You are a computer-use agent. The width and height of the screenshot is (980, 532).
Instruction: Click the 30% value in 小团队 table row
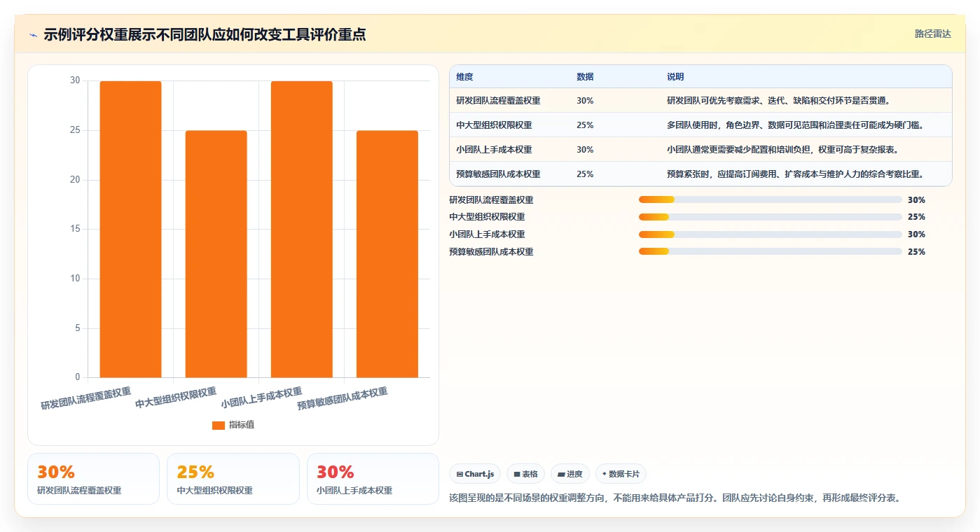tap(585, 150)
